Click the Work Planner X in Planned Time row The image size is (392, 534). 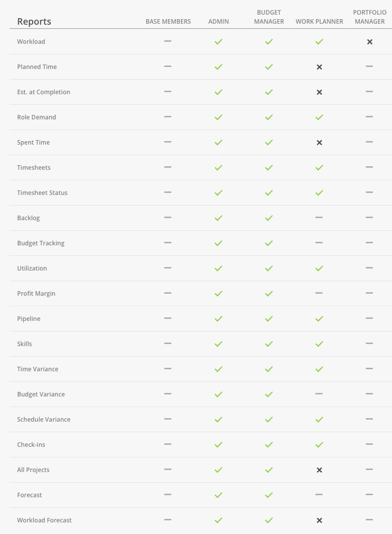pyautogui.click(x=319, y=66)
